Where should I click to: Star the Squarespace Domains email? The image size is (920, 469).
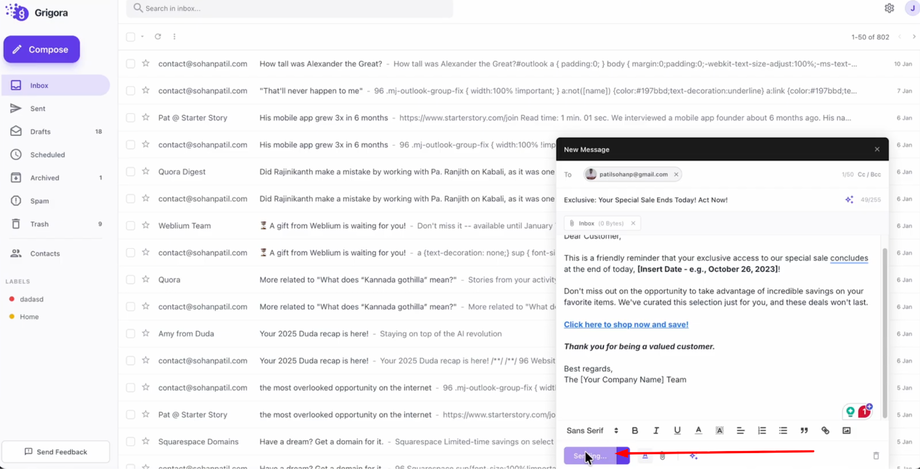click(x=146, y=441)
